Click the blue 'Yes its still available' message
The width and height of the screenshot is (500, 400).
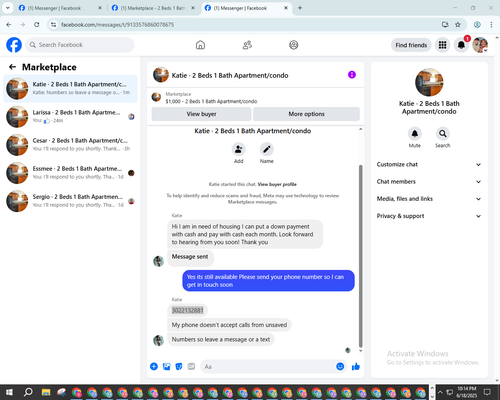coord(268,281)
